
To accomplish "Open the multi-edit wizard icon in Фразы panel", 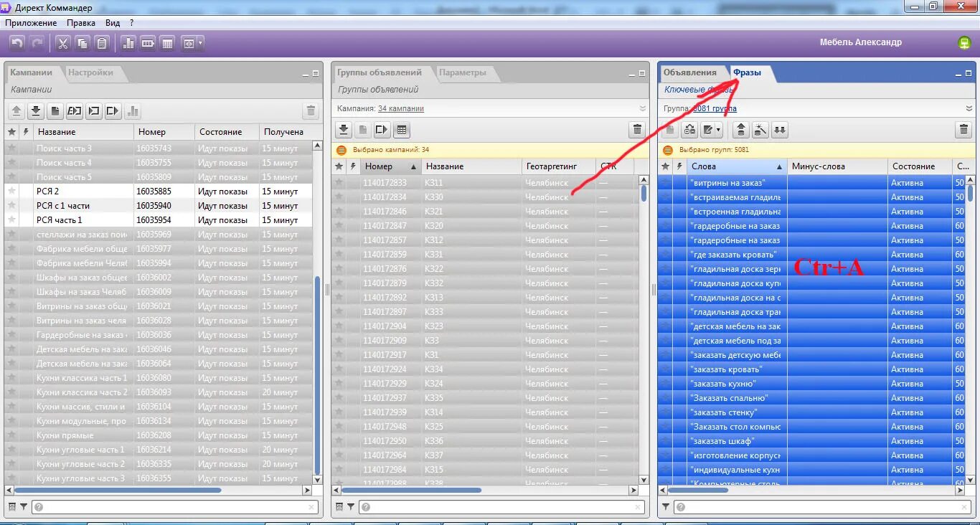I will point(689,130).
